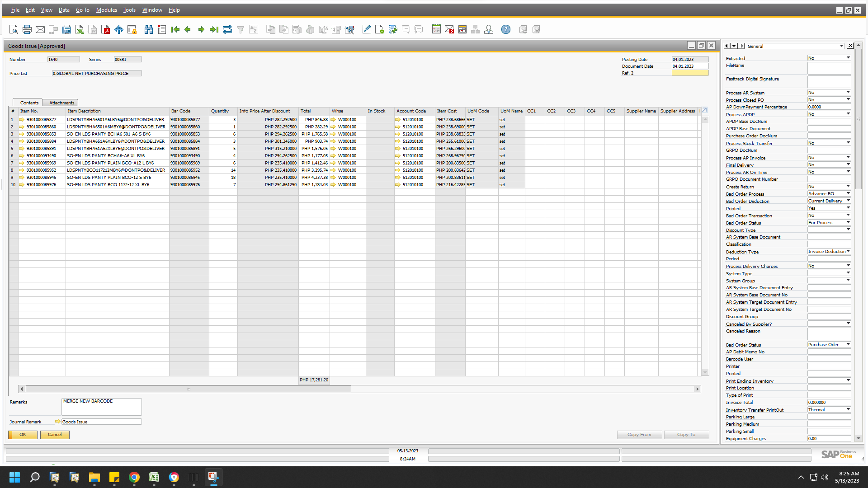Screen dimensions: 868x488
Task: Click the user account person icon
Action: point(489,30)
